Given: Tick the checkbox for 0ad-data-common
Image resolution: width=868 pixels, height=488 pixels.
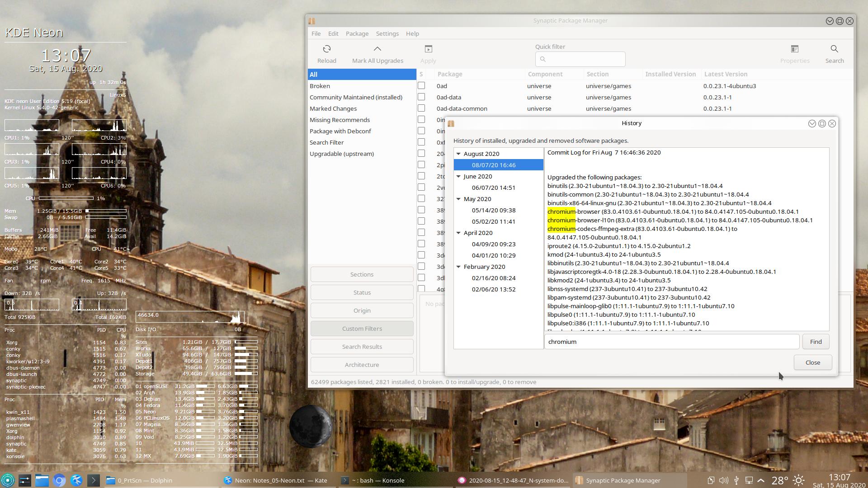Looking at the screenshot, I should [x=421, y=108].
